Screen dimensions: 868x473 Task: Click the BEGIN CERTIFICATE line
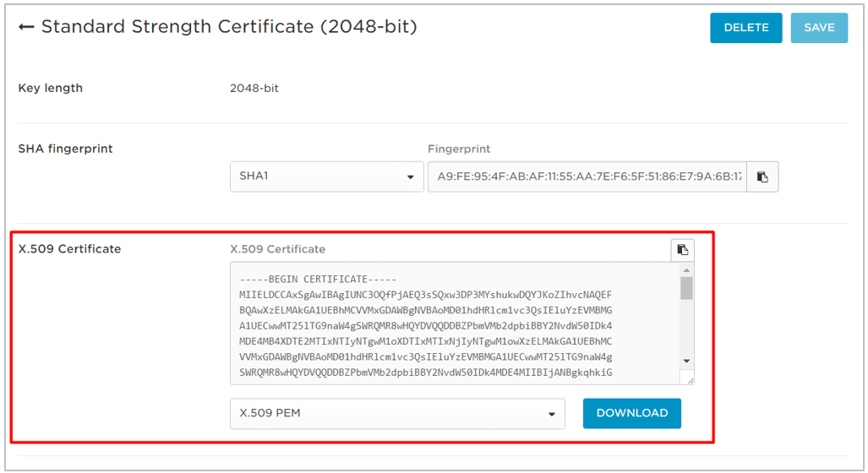pyautogui.click(x=318, y=280)
